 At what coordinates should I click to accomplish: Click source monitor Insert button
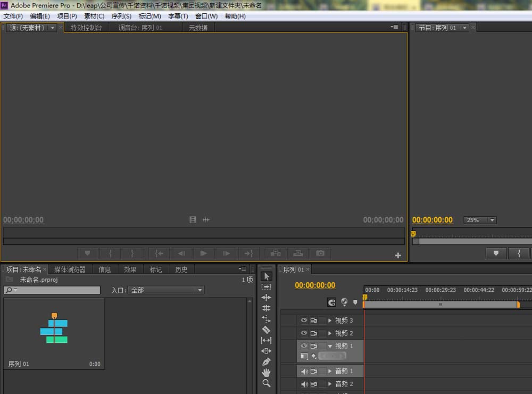(275, 253)
